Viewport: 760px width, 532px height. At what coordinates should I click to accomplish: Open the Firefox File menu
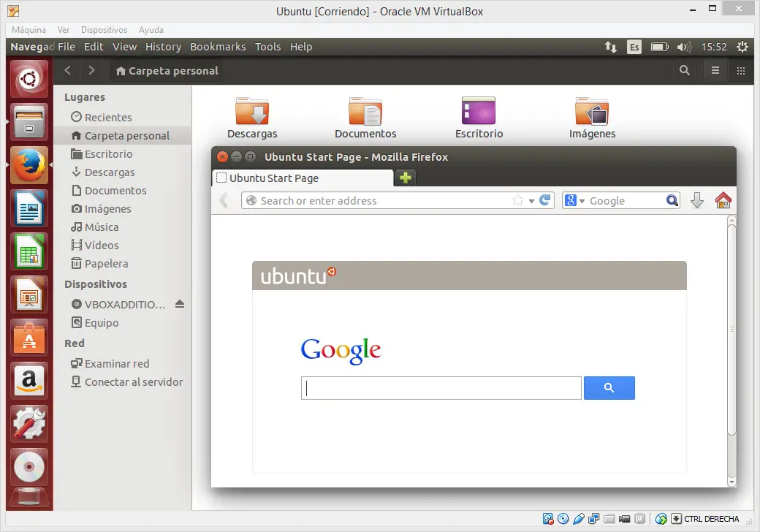pos(66,47)
